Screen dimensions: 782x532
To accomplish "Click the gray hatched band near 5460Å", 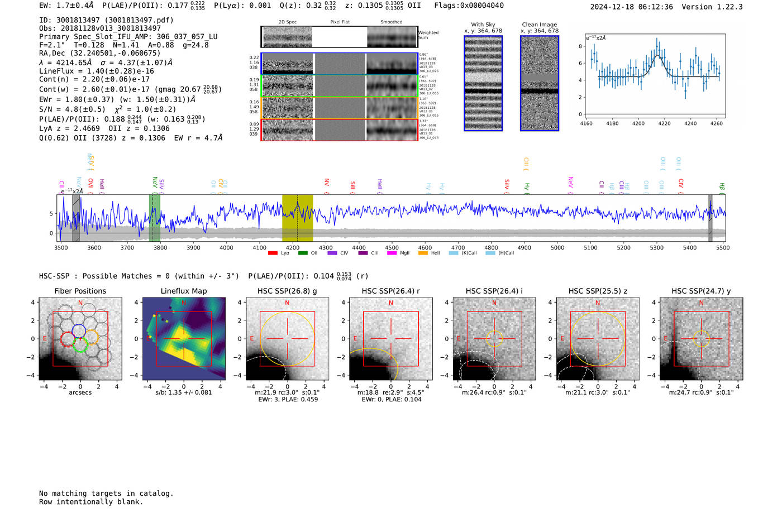I will point(711,218).
